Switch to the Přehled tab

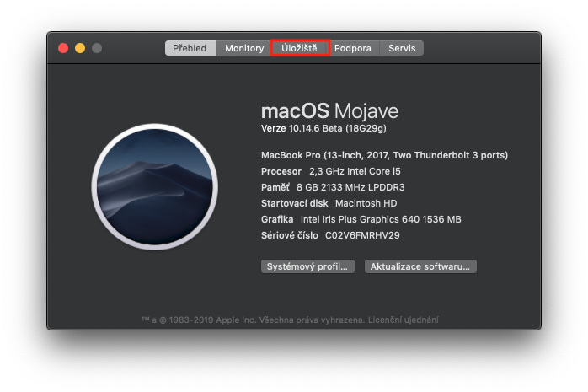pyautogui.click(x=190, y=48)
